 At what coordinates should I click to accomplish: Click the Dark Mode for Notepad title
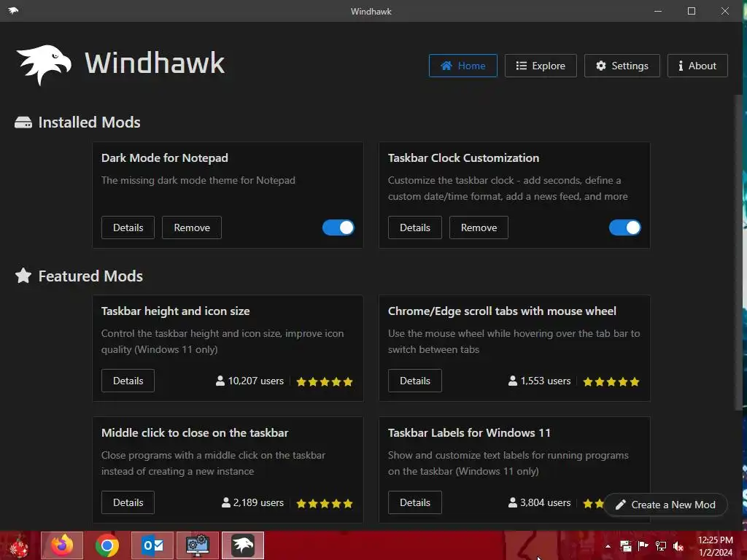click(x=164, y=157)
